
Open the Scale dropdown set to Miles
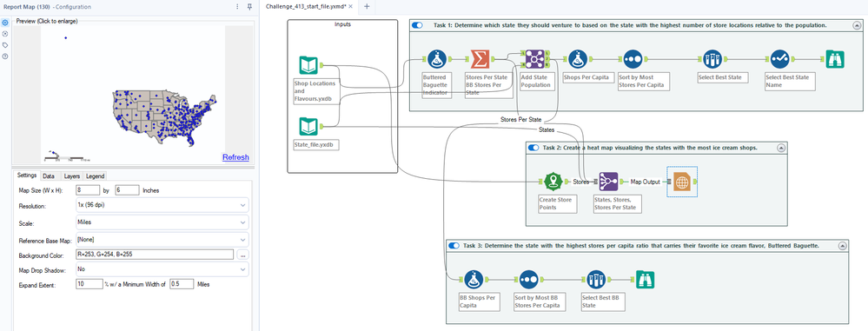pyautogui.click(x=162, y=222)
